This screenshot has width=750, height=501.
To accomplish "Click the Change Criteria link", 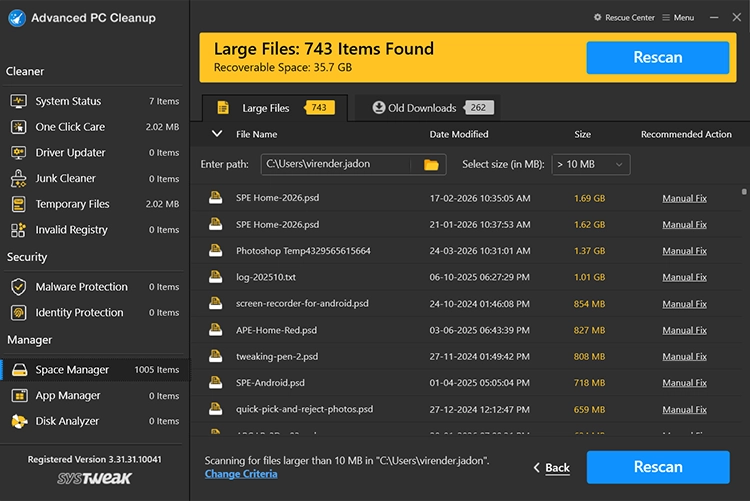I will click(241, 474).
